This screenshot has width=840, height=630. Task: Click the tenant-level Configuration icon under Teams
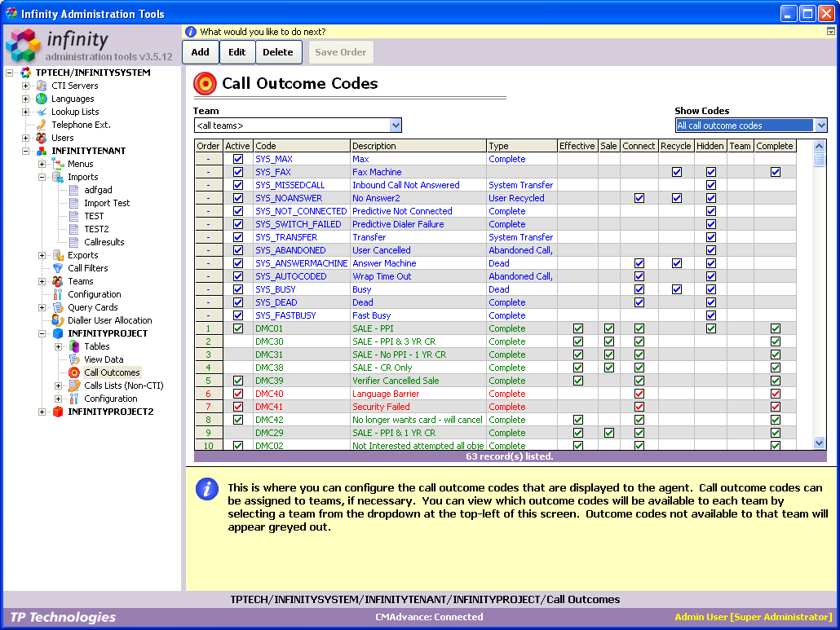tap(58, 294)
